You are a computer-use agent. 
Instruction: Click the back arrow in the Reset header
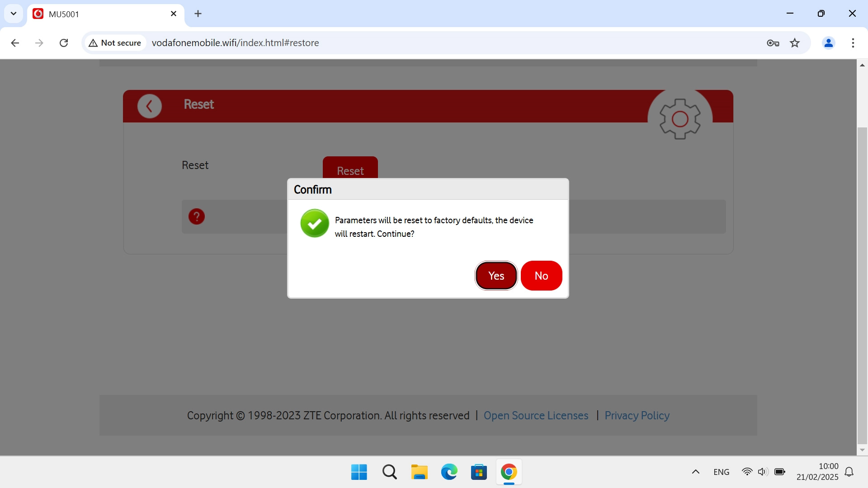(149, 106)
